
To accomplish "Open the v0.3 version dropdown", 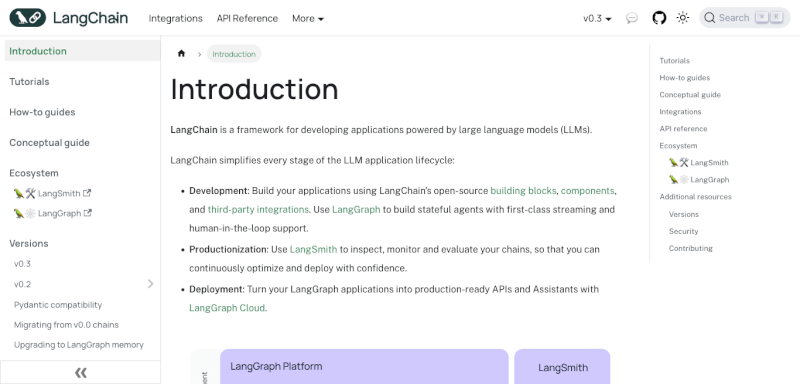I will [597, 18].
